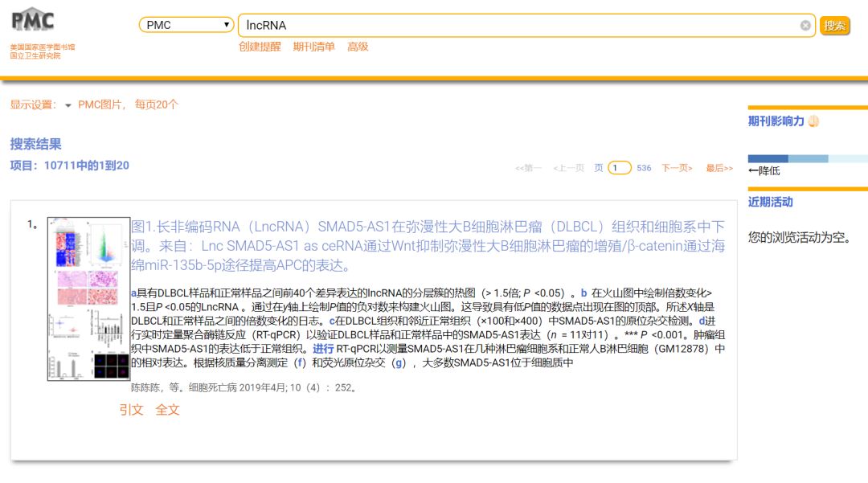The height and width of the screenshot is (483, 868).
Task: Click PMC图片, 每页20个 setting text
Action: (x=128, y=104)
